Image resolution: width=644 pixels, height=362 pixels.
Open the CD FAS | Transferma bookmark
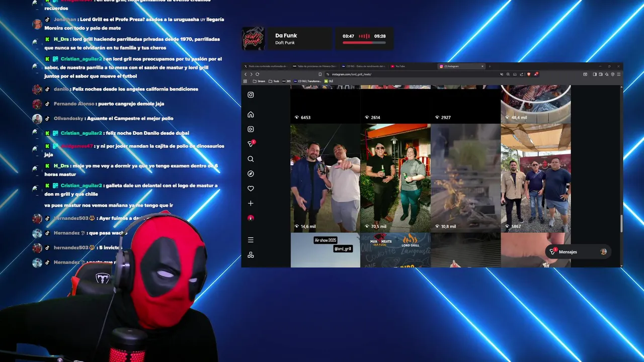307,81
